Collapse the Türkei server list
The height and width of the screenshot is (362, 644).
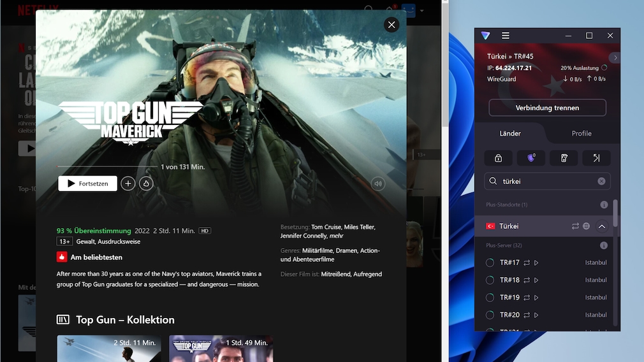pyautogui.click(x=602, y=226)
